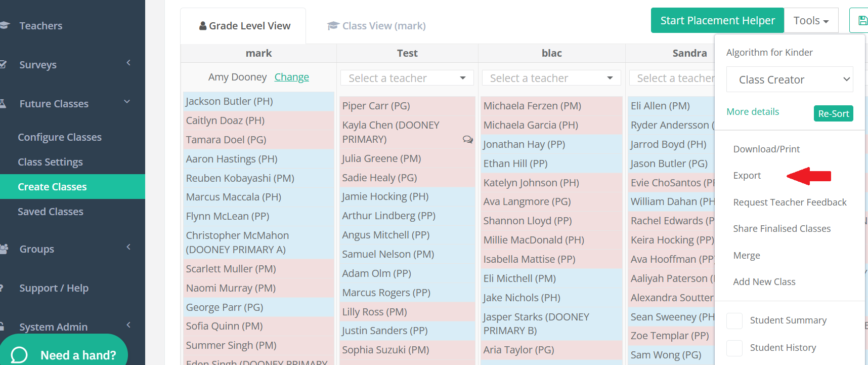The width and height of the screenshot is (868, 365).
Task: Choose Download/Print from Tools menu
Action: coord(766,149)
